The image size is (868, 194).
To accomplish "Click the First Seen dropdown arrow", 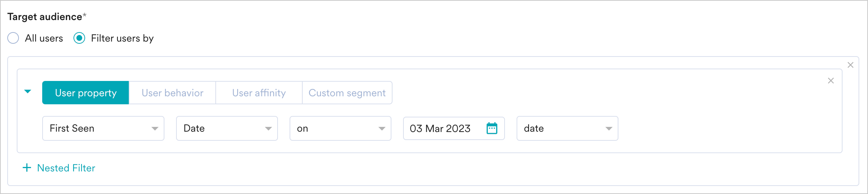I will pos(155,129).
